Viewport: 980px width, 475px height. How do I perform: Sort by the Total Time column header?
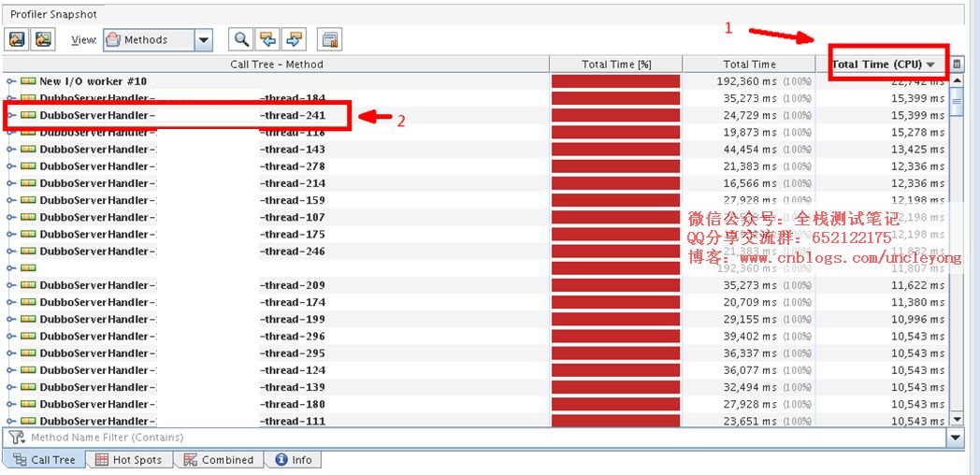[749, 64]
